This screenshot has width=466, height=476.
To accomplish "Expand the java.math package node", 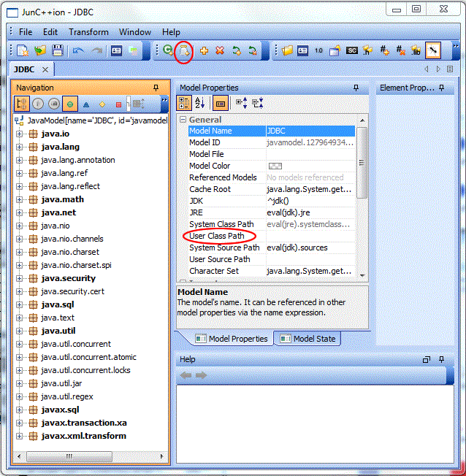I will tap(19, 199).
